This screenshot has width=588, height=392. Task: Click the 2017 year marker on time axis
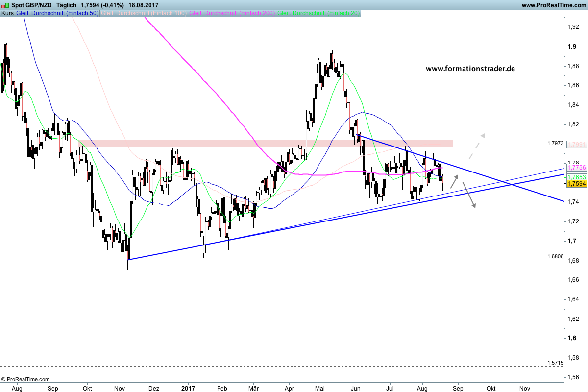(189, 388)
